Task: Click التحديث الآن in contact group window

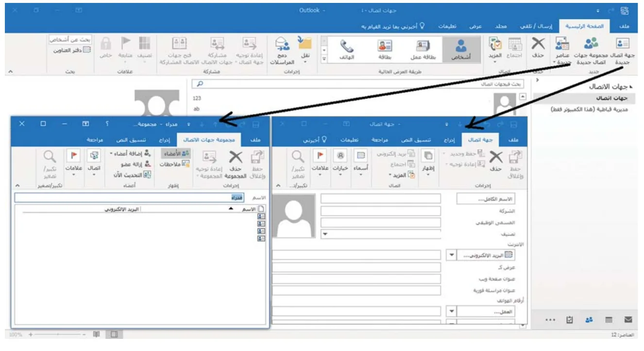Action: 132,175
